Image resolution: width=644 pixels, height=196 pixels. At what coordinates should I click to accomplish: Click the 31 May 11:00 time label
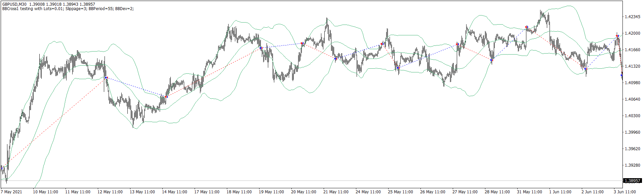pos(529,192)
